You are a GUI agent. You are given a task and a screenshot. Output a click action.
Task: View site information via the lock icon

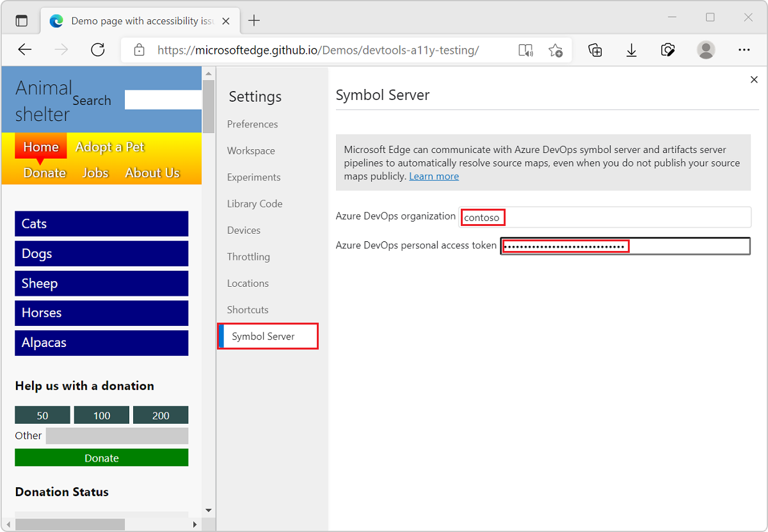(138, 50)
